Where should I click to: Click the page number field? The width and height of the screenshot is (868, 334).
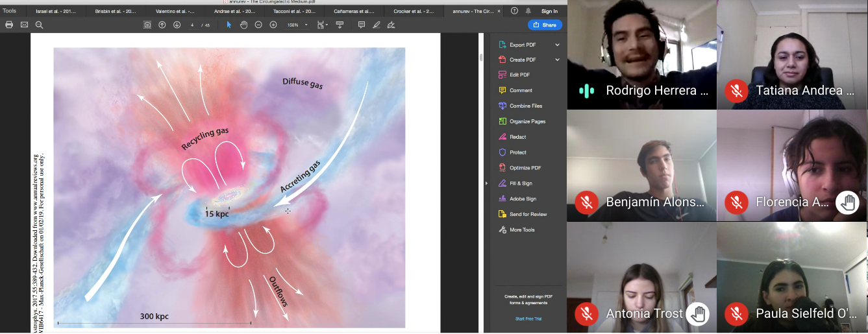[x=193, y=25]
